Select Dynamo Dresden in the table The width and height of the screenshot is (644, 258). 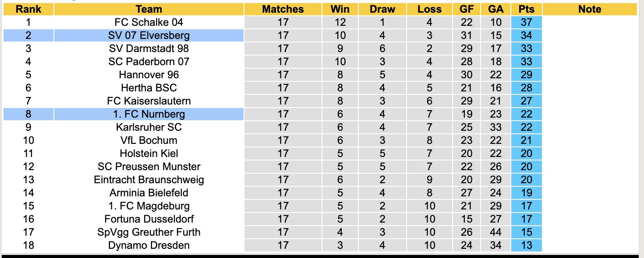pos(149,245)
